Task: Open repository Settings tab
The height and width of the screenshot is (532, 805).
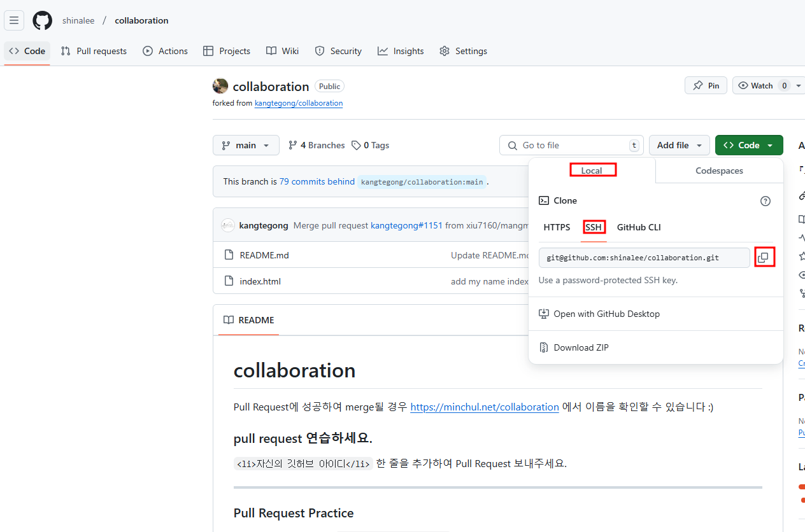Action: 463,51
